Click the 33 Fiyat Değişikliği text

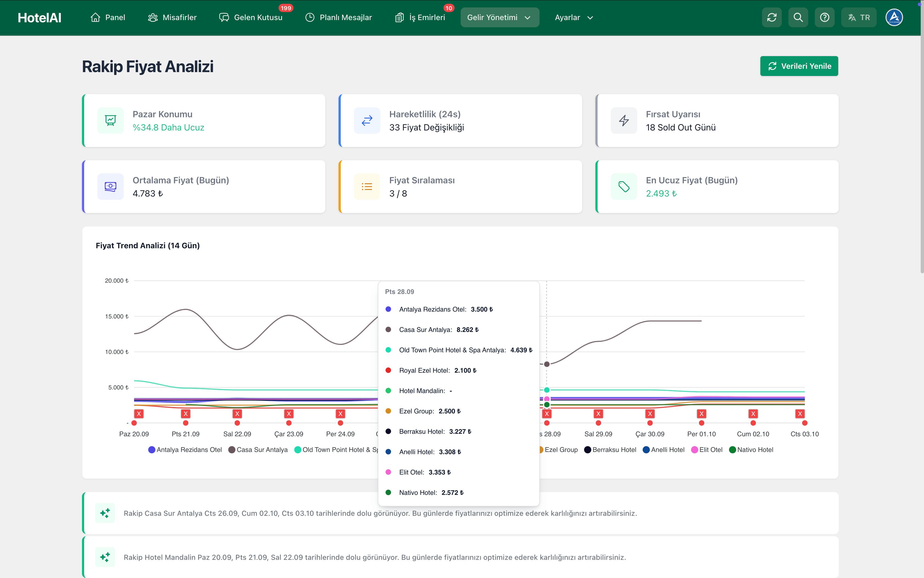[427, 128]
